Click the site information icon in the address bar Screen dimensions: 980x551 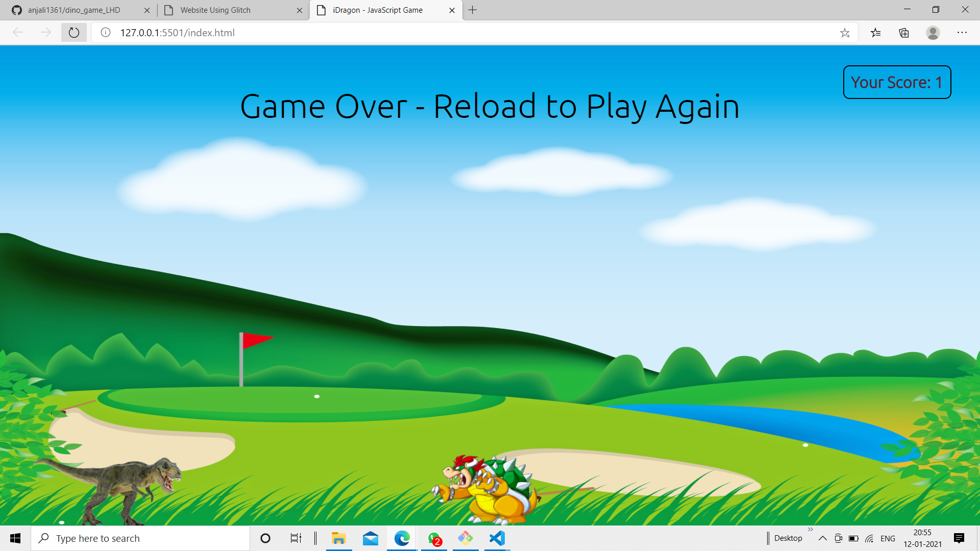pos(106,33)
